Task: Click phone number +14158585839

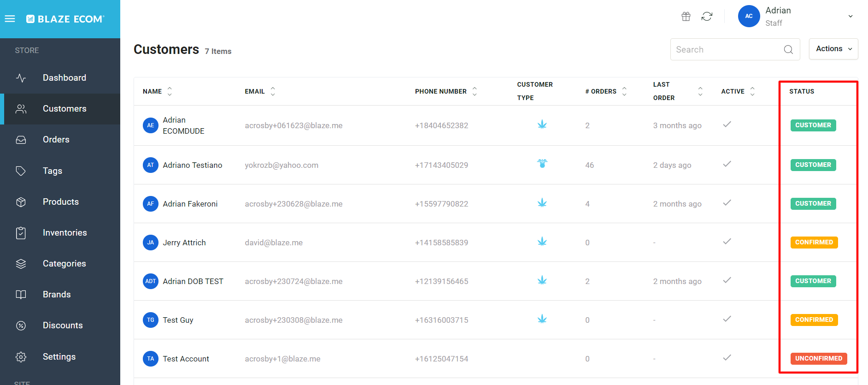Action: [x=441, y=243]
